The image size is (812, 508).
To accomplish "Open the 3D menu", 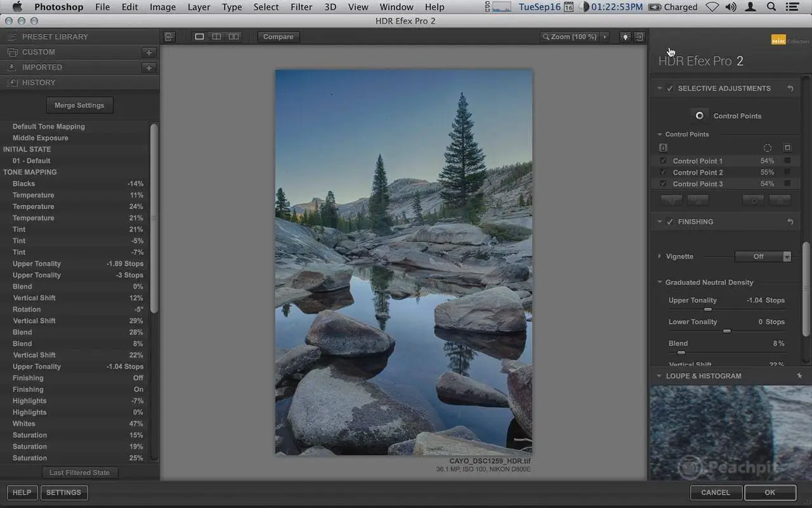I will (x=331, y=7).
